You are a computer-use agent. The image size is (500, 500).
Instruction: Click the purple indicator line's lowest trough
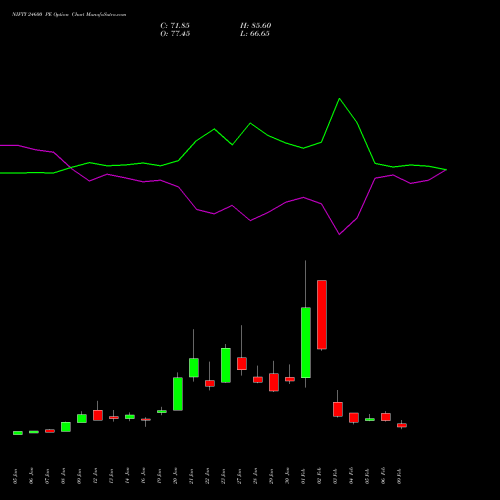339,234
